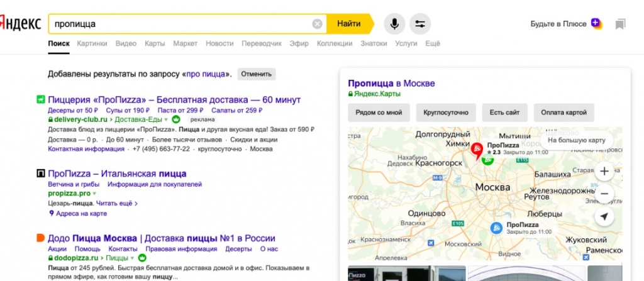The image size is (644, 281).
Task: Toggle Оплата картой filter
Action: [563, 113]
